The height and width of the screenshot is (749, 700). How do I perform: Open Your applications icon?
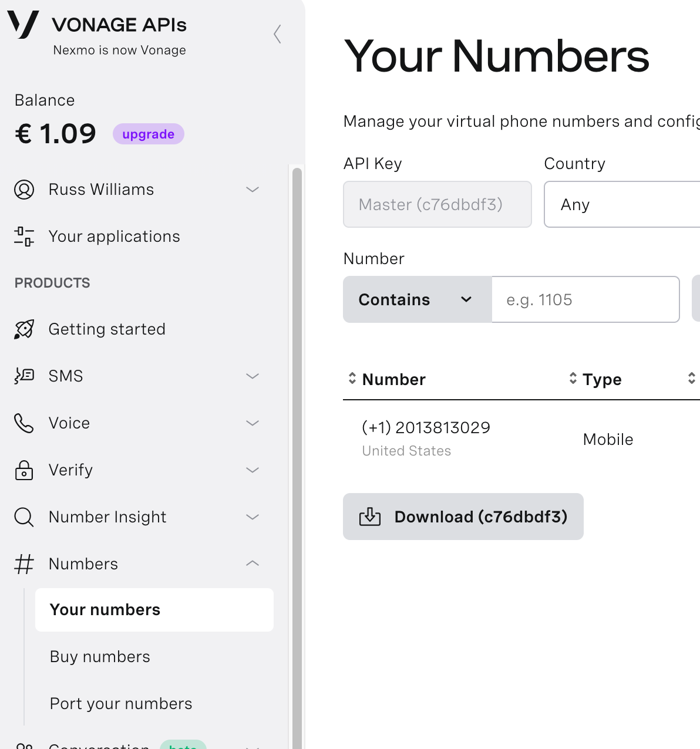[x=24, y=237]
